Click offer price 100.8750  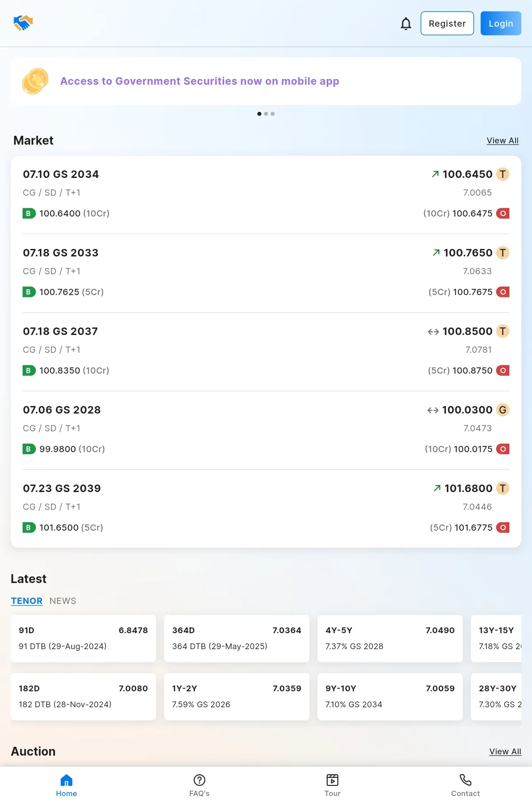coord(473,370)
